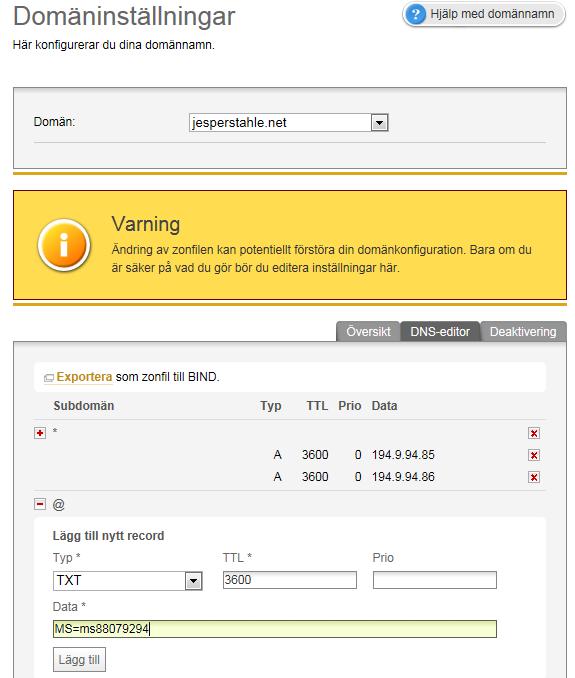Click the Lägg till button
Screen dimensions: 575x678
click(x=79, y=659)
